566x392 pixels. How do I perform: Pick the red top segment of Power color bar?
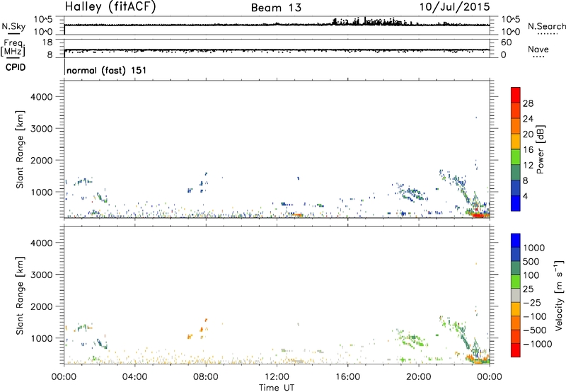(x=516, y=95)
